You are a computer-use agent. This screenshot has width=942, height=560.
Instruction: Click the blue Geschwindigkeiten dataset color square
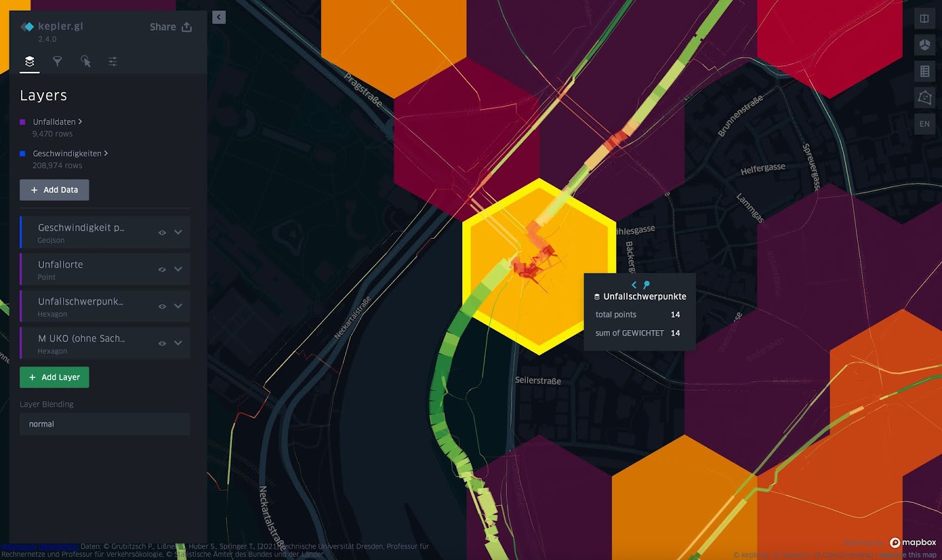(x=22, y=154)
